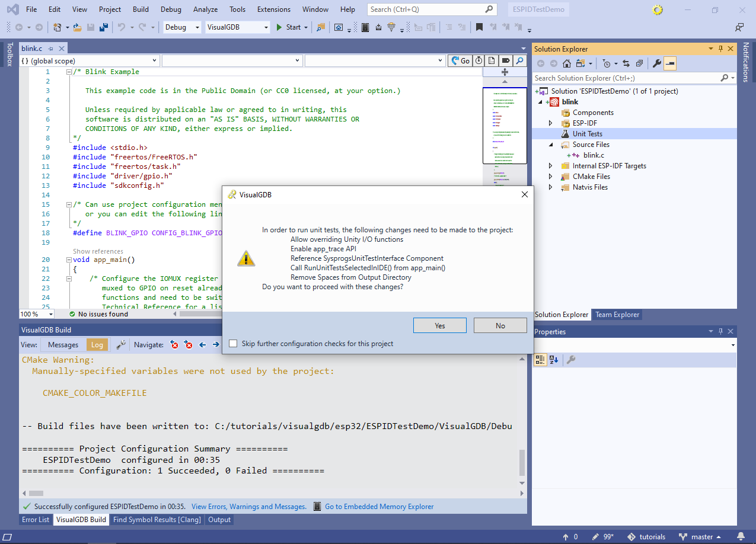Expand the ESP-IDF node
756x544 pixels.
550,123
